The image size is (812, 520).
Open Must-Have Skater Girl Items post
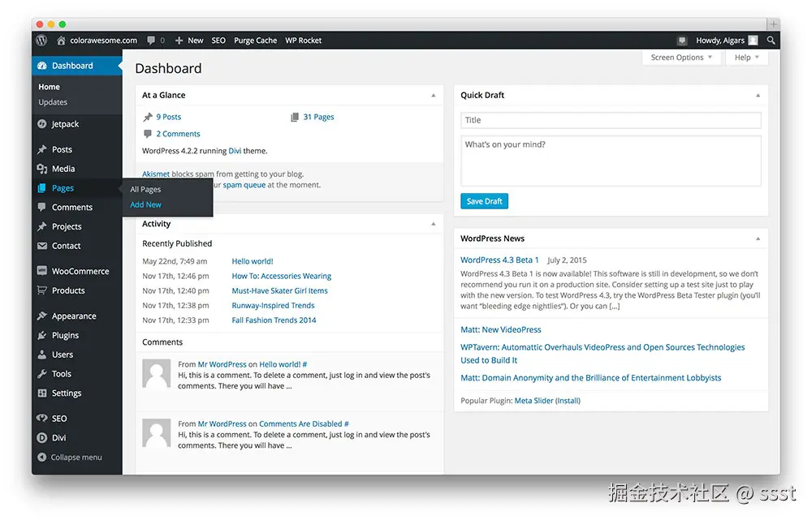pos(279,290)
